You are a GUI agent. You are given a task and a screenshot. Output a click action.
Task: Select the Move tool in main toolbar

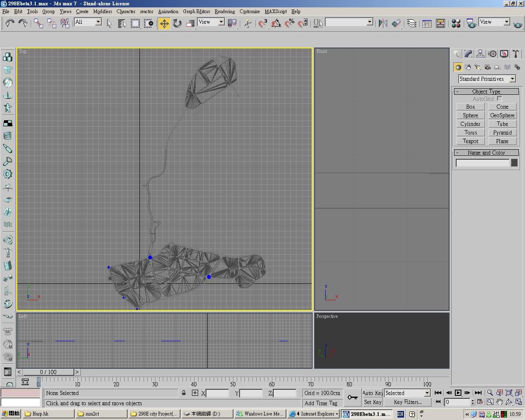pos(164,23)
